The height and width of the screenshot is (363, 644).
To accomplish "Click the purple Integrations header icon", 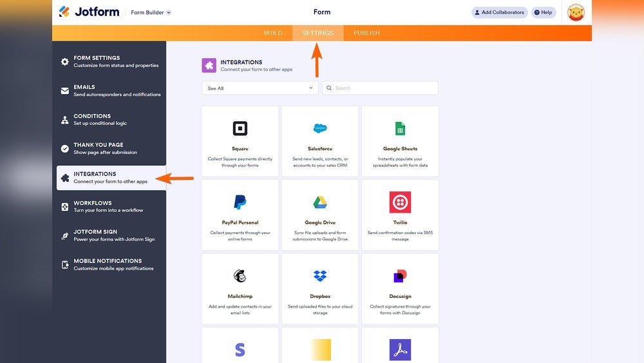I will pyautogui.click(x=209, y=65).
